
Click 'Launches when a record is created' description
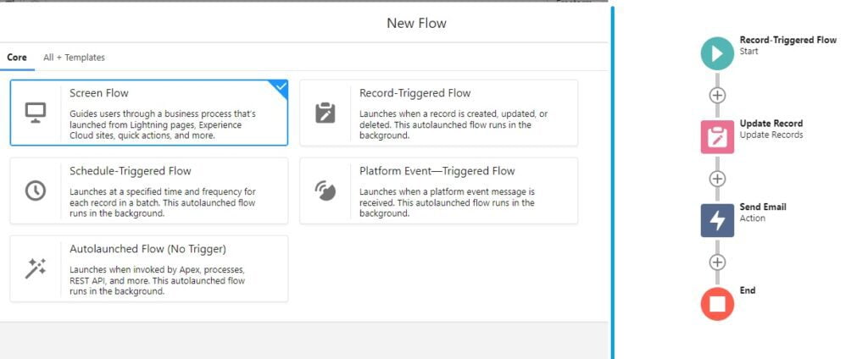tap(453, 124)
